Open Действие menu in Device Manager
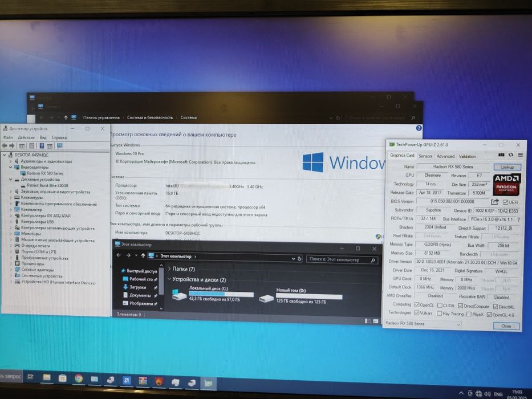532x399 pixels. pyautogui.click(x=26, y=137)
